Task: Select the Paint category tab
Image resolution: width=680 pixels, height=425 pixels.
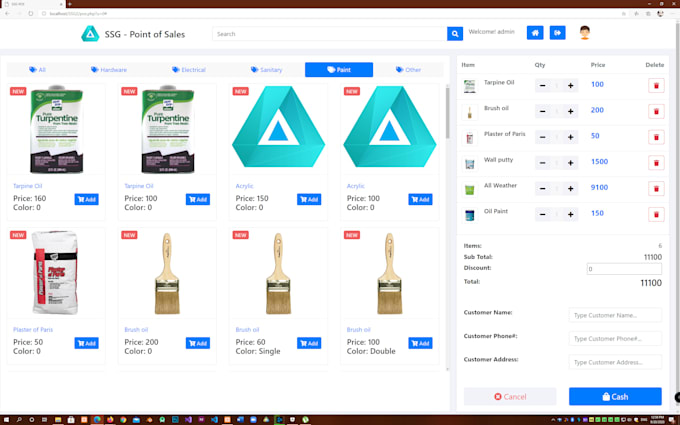Action: [339, 69]
